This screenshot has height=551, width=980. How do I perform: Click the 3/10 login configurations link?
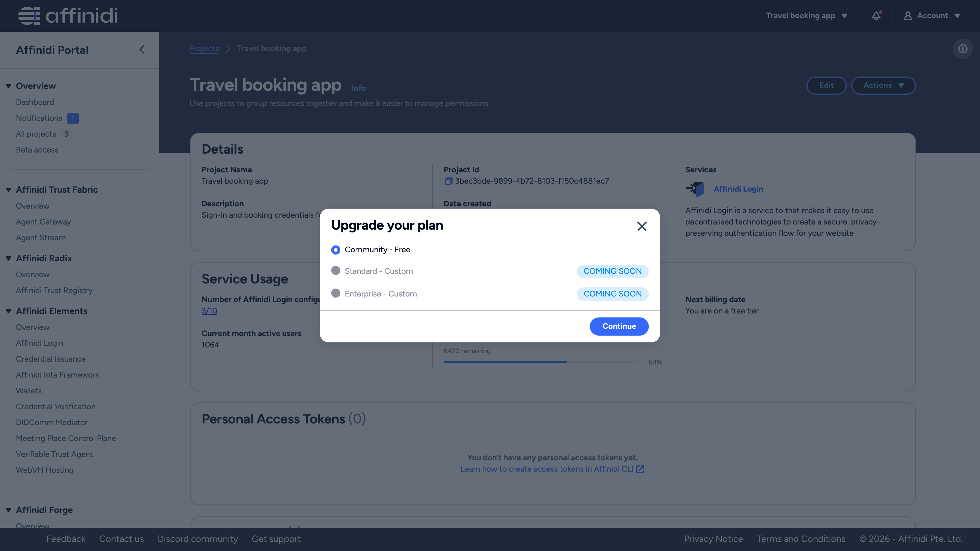point(209,311)
